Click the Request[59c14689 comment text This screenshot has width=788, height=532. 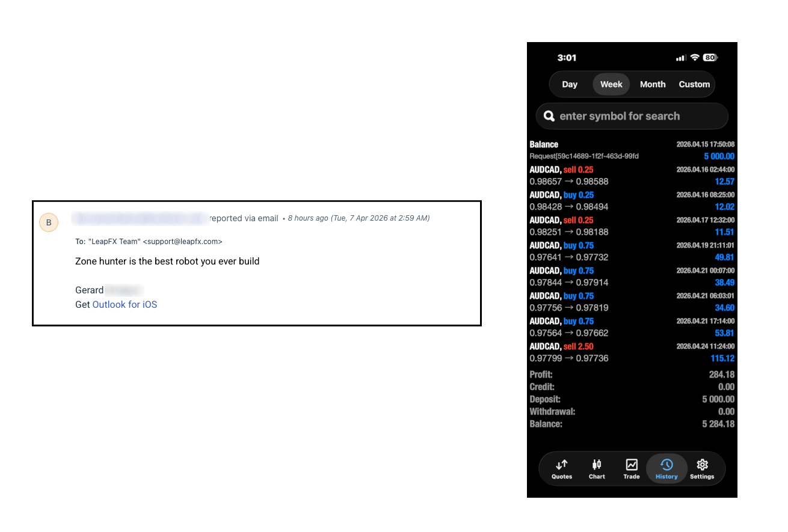click(x=584, y=156)
